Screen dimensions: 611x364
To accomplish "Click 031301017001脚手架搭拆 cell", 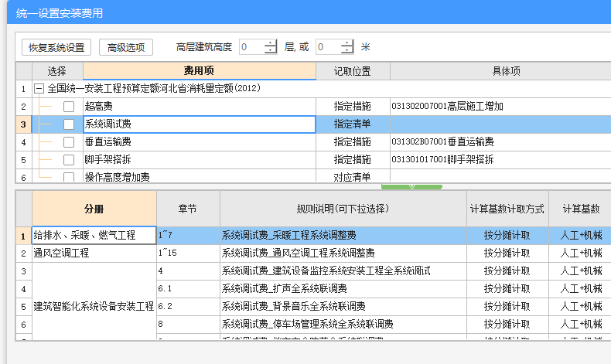I will pos(500,160).
